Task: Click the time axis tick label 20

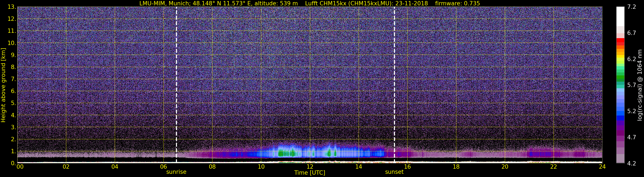Action: pyautogui.click(x=505, y=167)
